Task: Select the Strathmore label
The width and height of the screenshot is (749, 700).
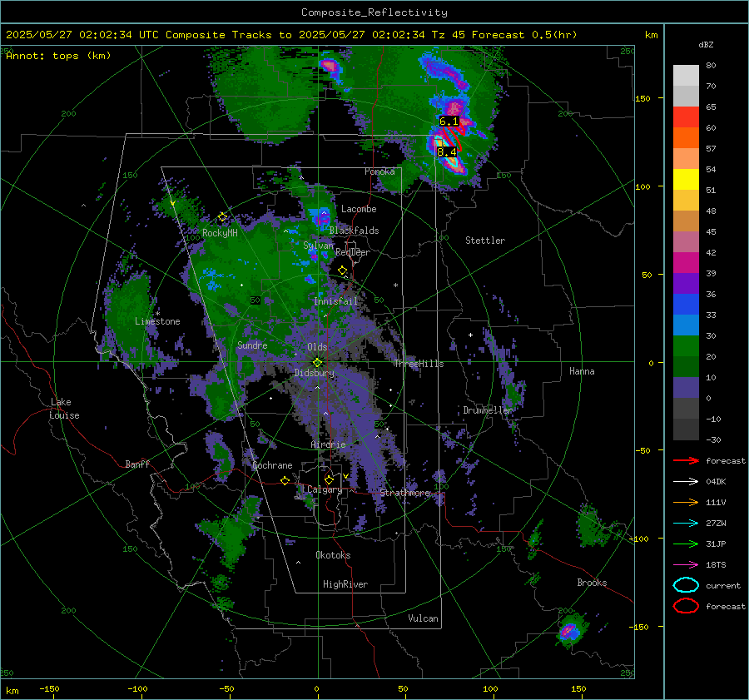Action: click(405, 492)
